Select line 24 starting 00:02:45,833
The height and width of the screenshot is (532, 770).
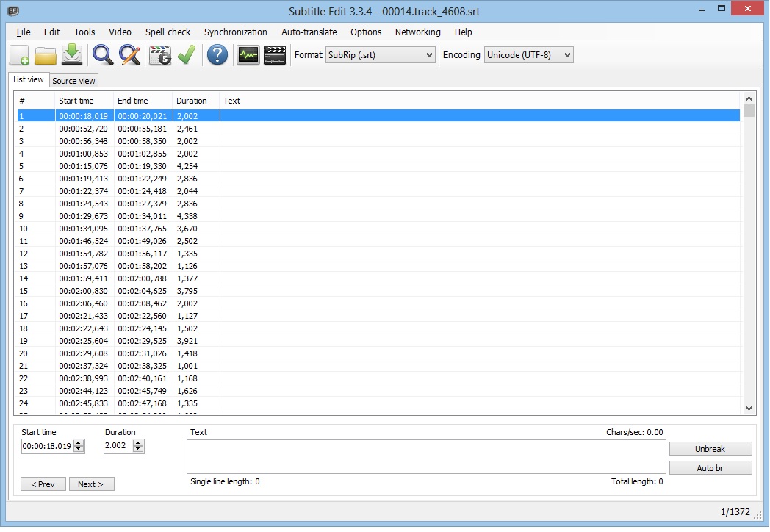click(378, 403)
